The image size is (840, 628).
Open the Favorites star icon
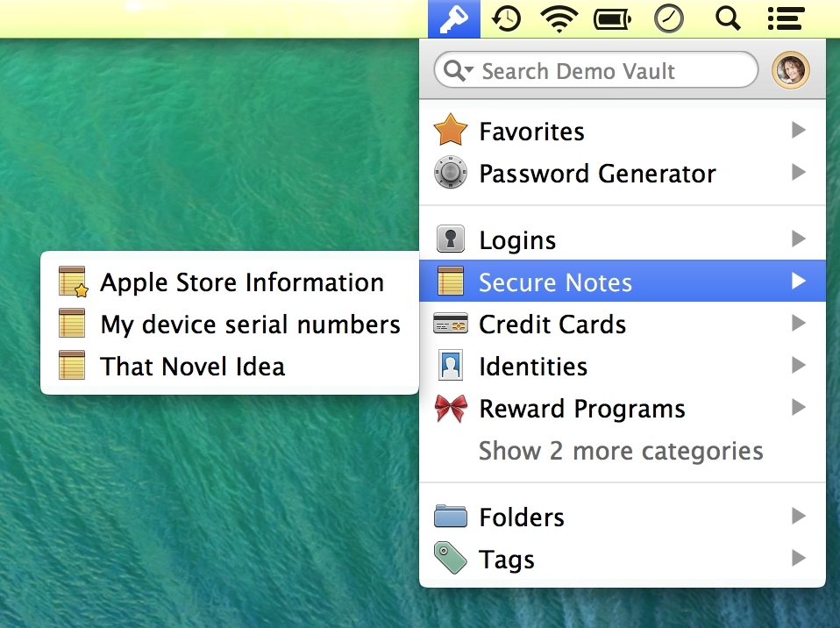tap(450, 129)
